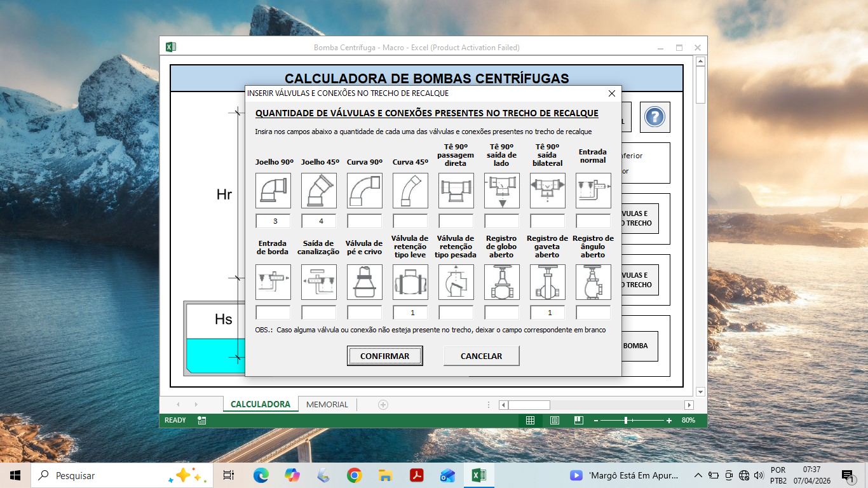Focus the Curva 90º quantity field
Viewport: 868px width, 488px height.
pos(365,221)
